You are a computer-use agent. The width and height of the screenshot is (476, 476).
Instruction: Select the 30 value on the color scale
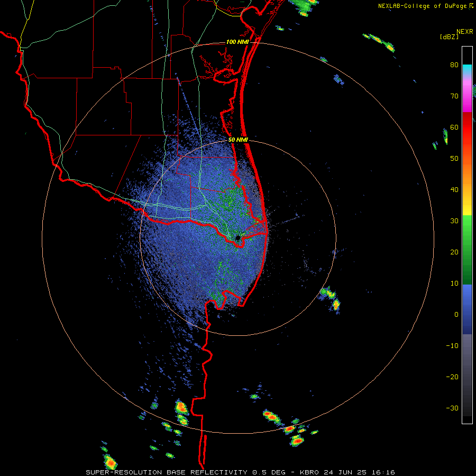pyautogui.click(x=454, y=221)
